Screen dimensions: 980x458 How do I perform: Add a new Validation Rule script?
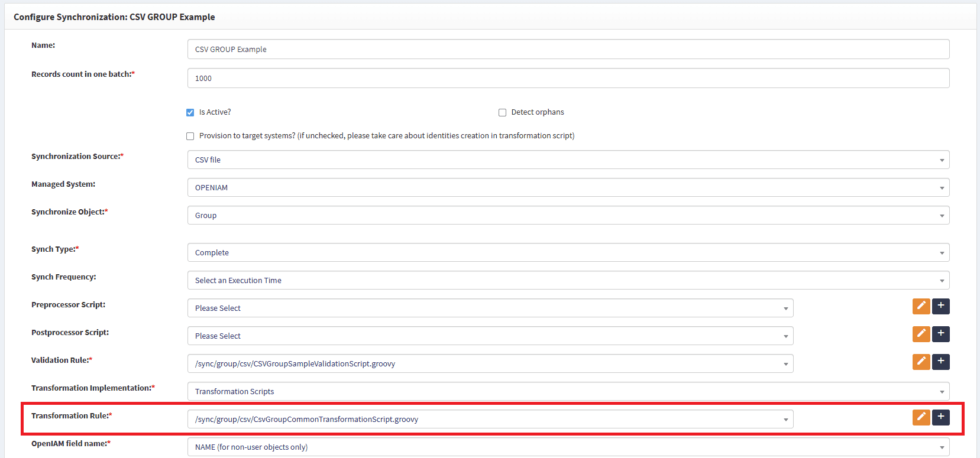pyautogui.click(x=940, y=362)
